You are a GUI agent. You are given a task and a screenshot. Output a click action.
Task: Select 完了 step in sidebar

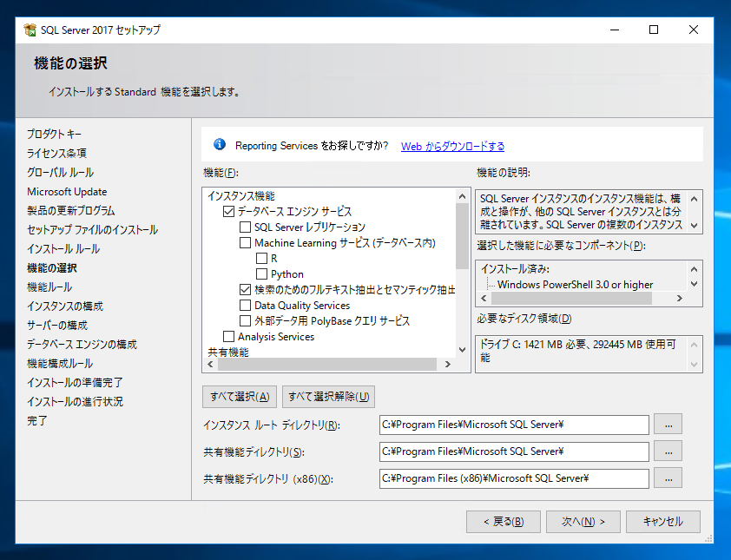pos(36,421)
